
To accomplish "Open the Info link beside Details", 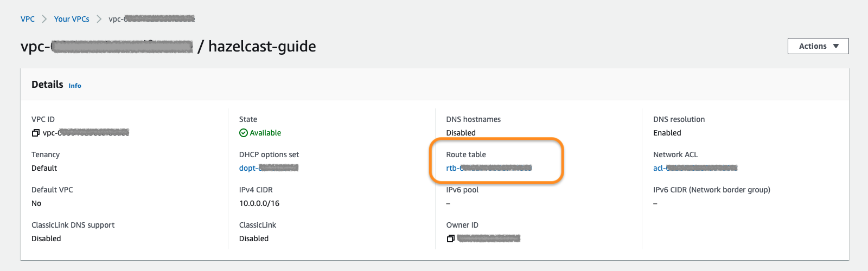I will (75, 86).
